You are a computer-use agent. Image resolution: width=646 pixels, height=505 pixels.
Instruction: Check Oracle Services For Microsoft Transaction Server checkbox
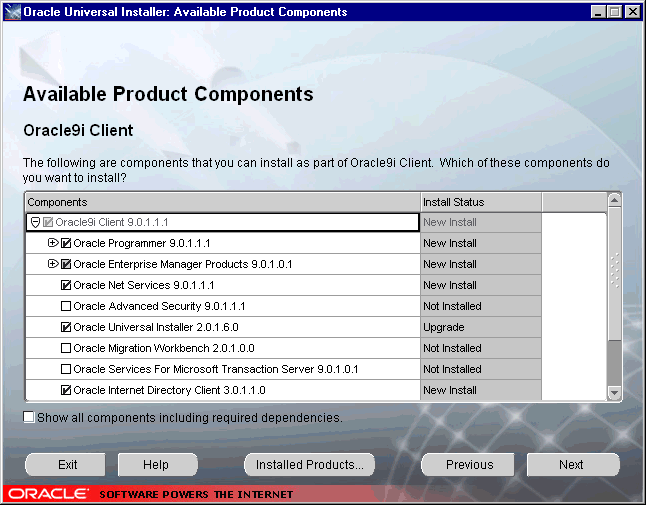66,369
